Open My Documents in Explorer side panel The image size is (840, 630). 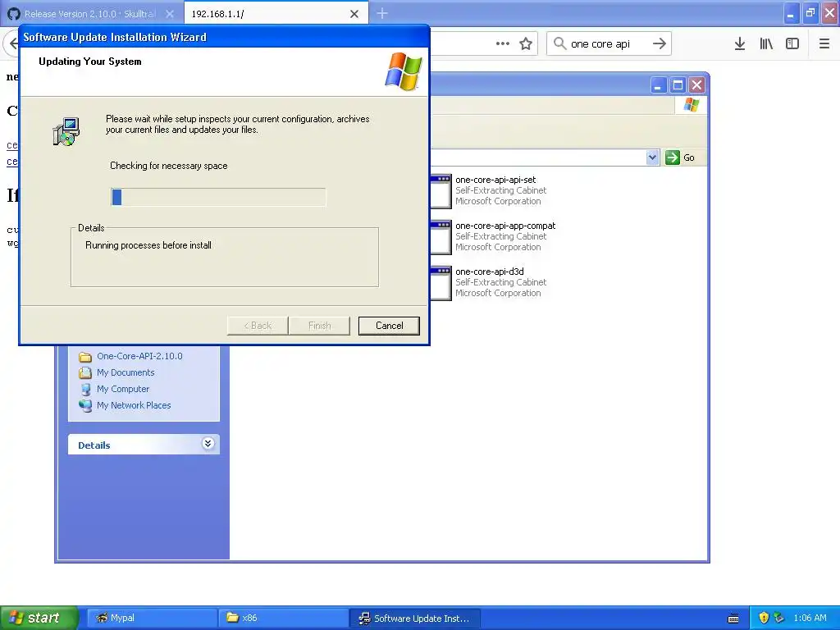[x=126, y=373]
